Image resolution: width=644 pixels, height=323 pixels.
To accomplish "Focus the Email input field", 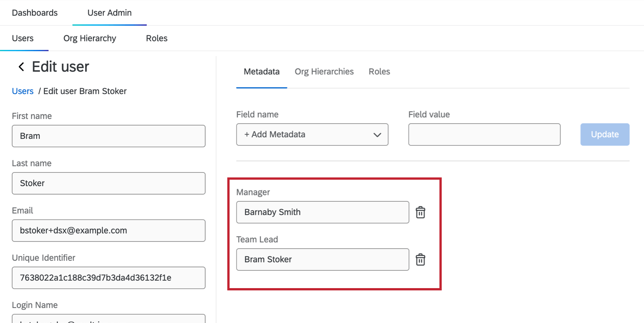I will [109, 230].
